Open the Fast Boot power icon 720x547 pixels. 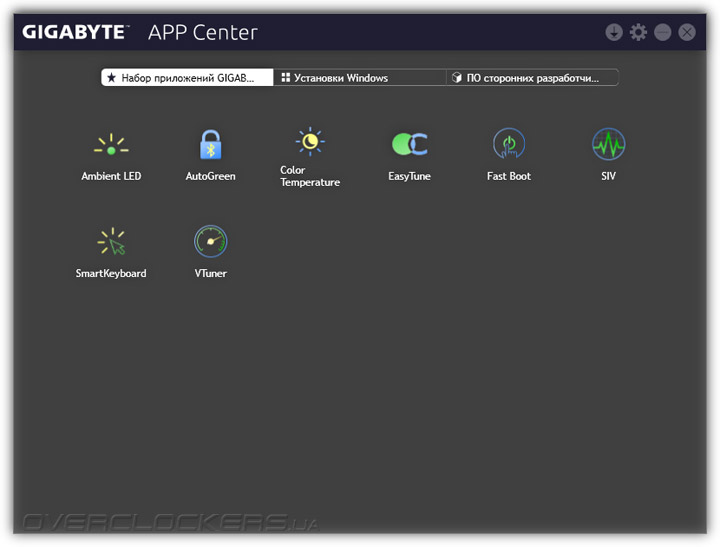[509, 145]
